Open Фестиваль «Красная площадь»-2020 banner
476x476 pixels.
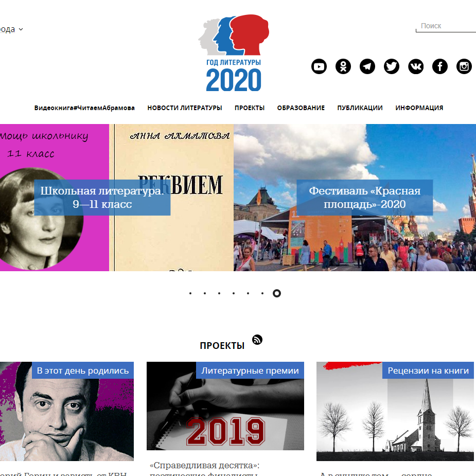364,198
